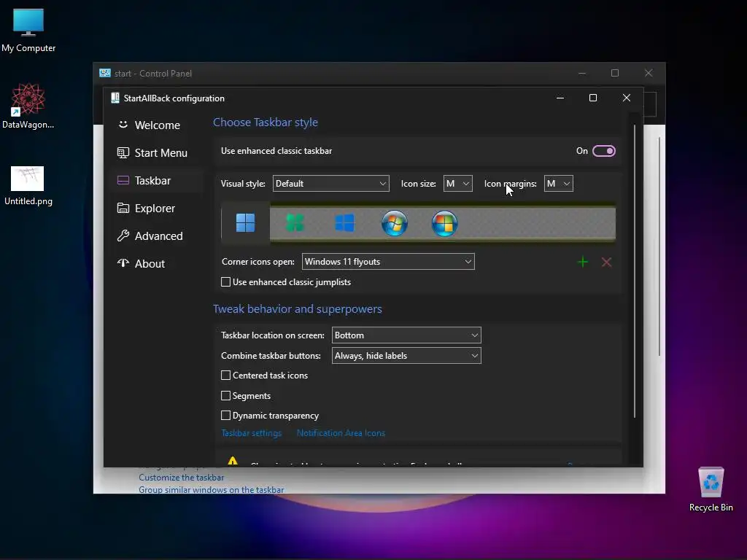Switch to the Taskbar section
The height and width of the screenshot is (560, 747).
click(157, 181)
